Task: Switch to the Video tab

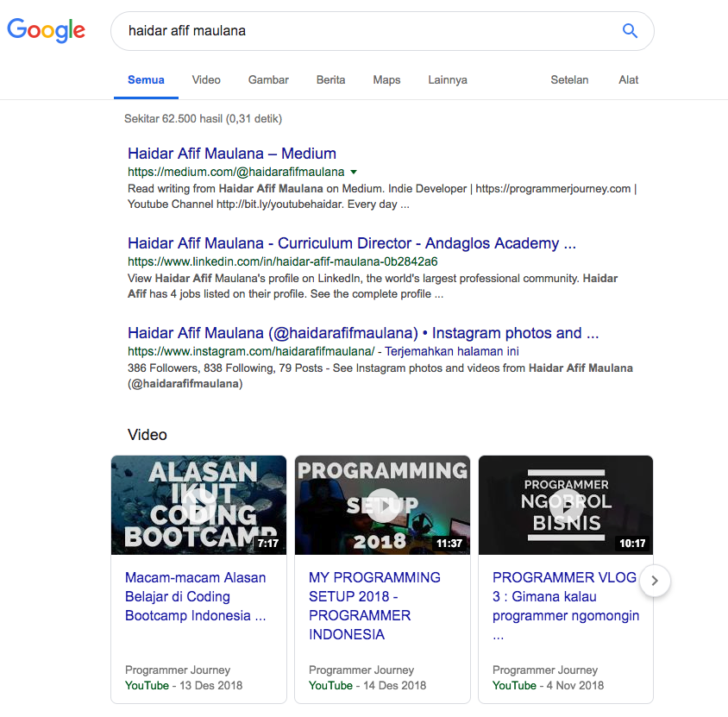Action: [x=206, y=80]
